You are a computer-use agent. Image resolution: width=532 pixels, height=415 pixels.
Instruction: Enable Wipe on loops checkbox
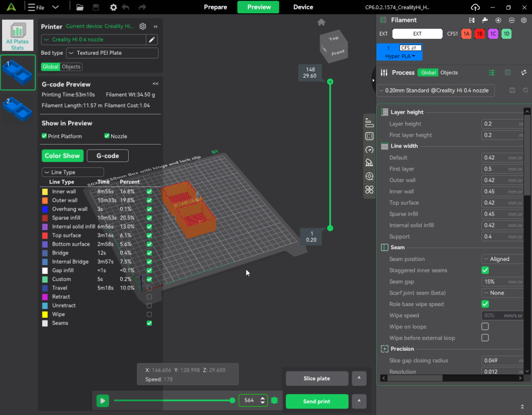click(485, 327)
